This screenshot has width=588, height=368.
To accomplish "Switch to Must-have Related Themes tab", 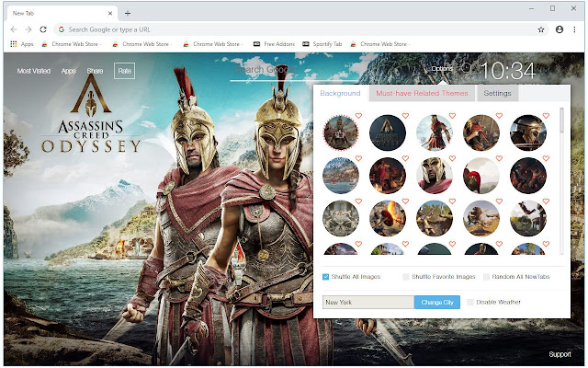I will pos(422,93).
